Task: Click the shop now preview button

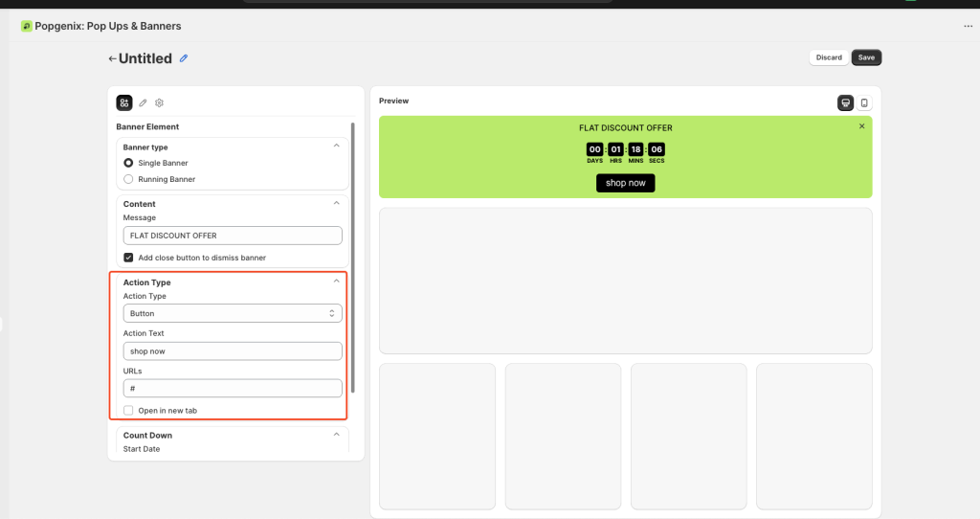Action: click(626, 183)
